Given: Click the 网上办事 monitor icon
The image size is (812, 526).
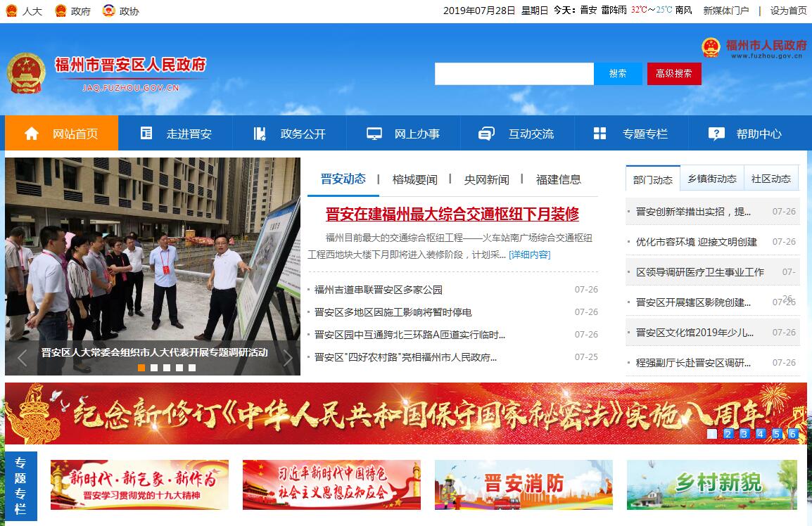Looking at the screenshot, I should coord(374,134).
